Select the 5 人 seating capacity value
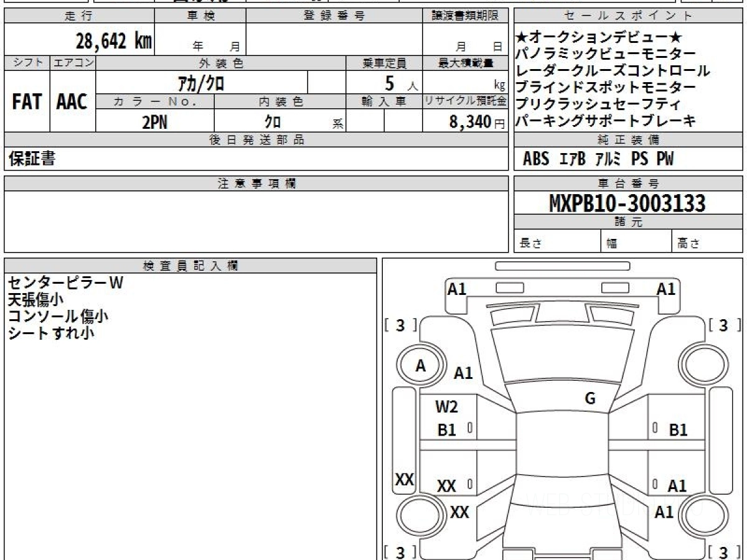The width and height of the screenshot is (747, 560). coord(401,83)
